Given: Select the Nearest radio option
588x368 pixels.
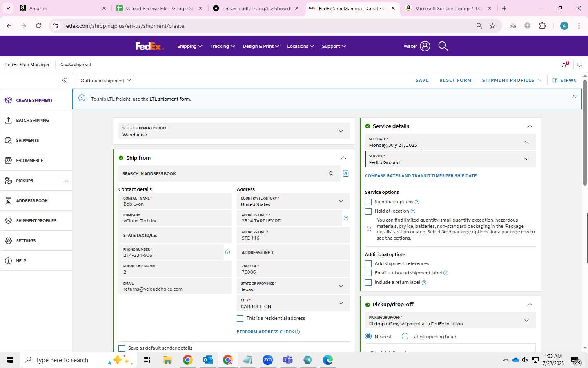Looking at the screenshot, I should click(x=368, y=336).
